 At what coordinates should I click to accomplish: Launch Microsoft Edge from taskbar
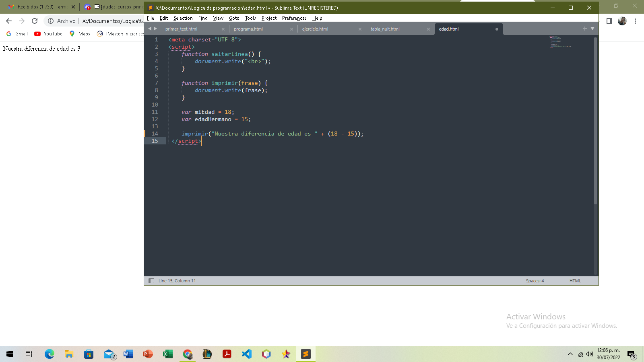49,354
